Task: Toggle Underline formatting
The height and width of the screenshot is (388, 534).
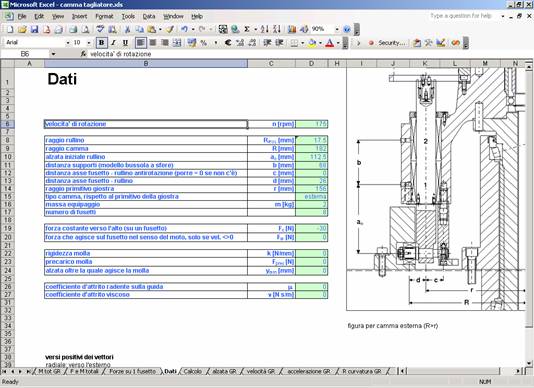Action: tap(125, 43)
